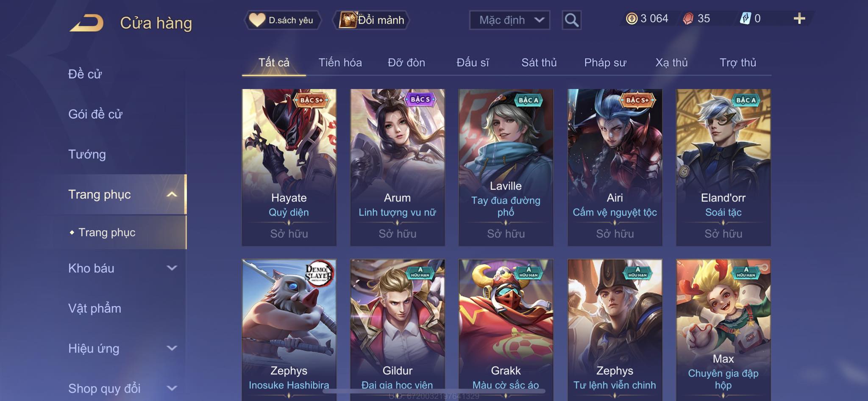This screenshot has width=868, height=401.
Task: Tap the blue voucher currency icon
Action: point(745,19)
